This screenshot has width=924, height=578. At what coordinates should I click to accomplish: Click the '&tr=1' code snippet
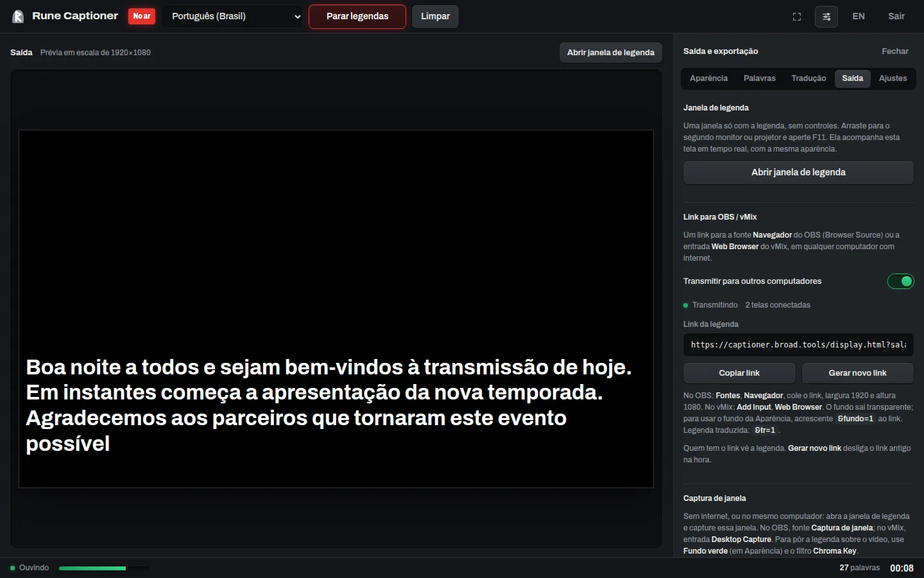[765, 430]
